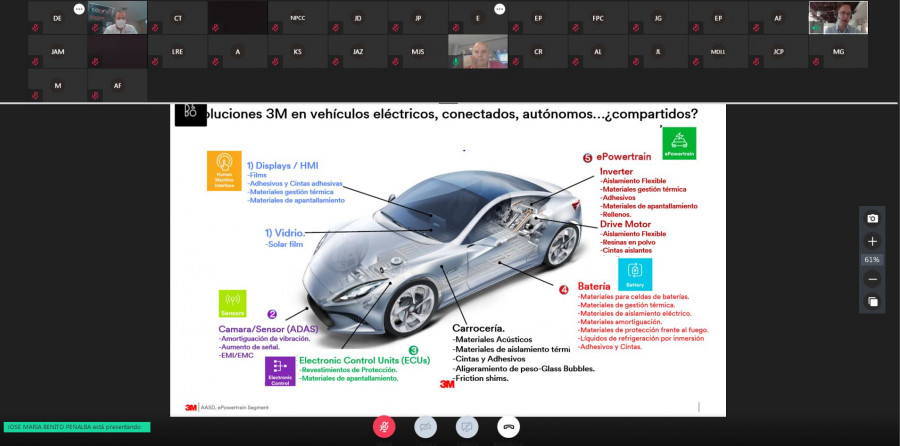Click the red "ePowertrain" heading text
Image resolution: width=900 pixels, height=446 pixels.
pyautogui.click(x=623, y=157)
